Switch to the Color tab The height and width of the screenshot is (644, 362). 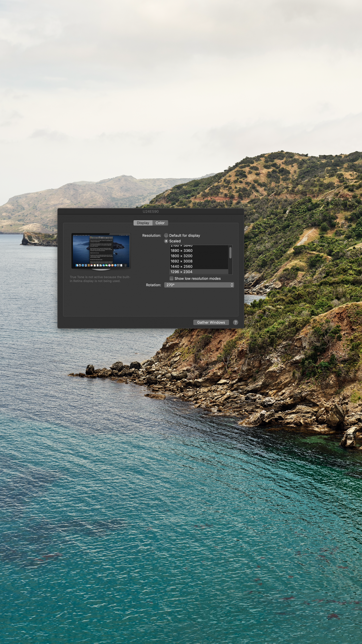coord(160,223)
